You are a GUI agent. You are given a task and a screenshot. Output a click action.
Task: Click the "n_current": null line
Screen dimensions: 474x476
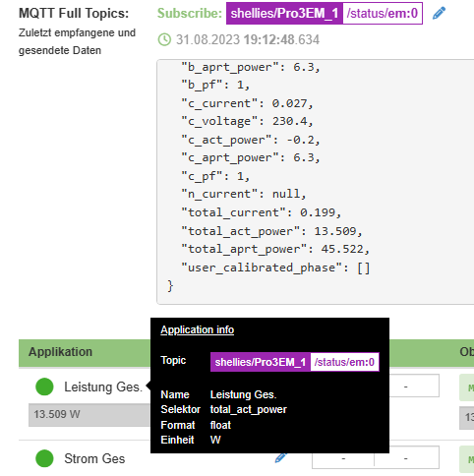244,194
